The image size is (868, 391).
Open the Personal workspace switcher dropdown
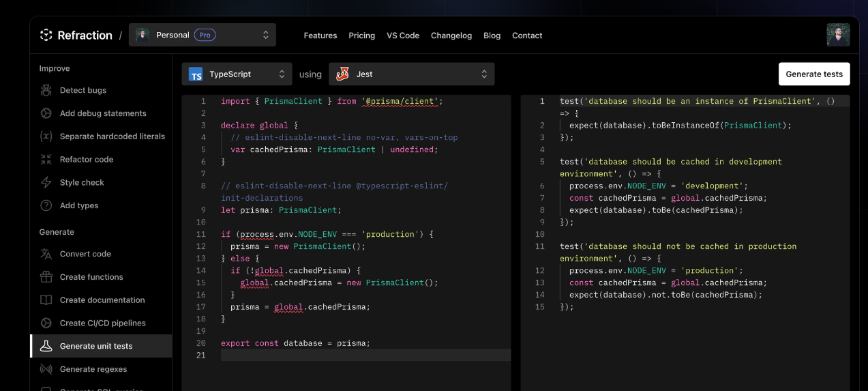[x=202, y=35]
